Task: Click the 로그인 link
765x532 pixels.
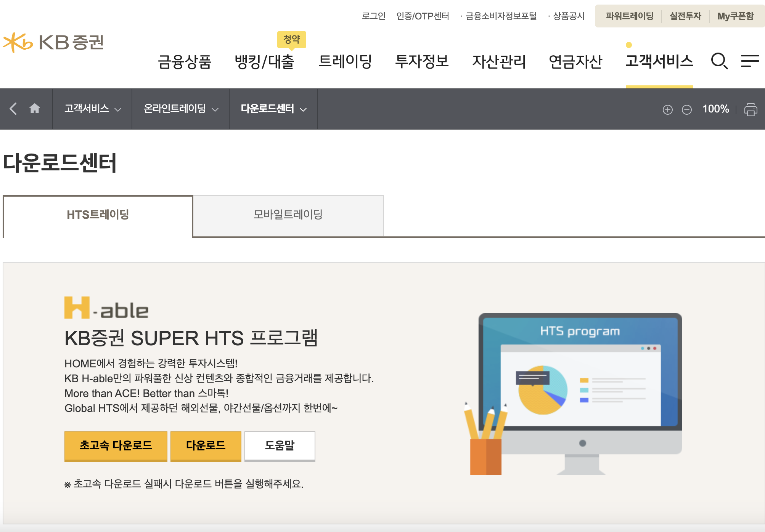Action: pos(373,16)
